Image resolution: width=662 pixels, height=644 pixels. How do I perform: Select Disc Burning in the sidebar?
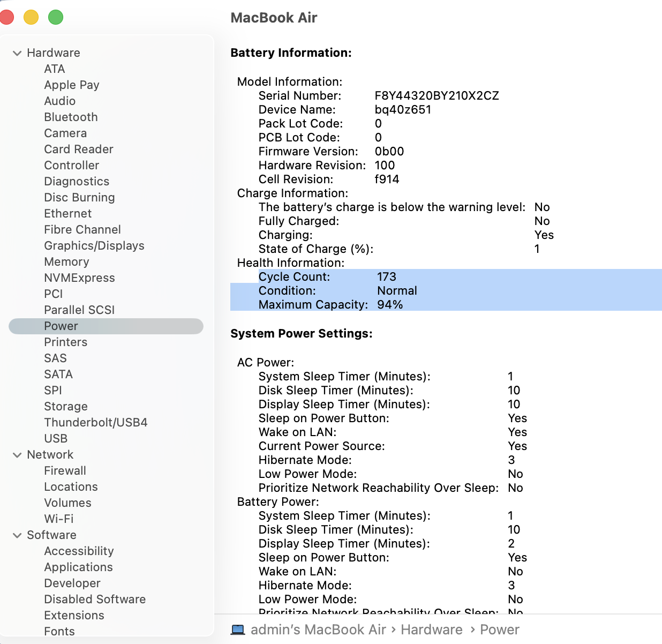click(x=79, y=198)
